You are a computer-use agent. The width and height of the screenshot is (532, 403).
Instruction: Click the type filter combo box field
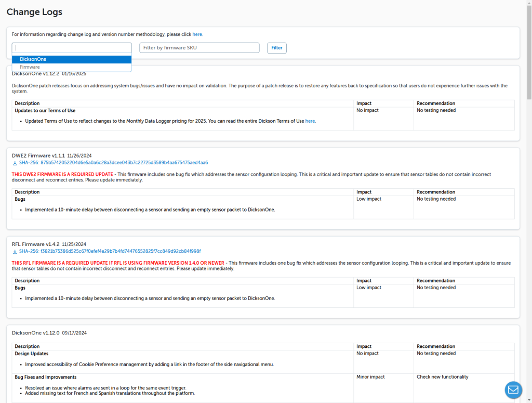click(x=72, y=48)
